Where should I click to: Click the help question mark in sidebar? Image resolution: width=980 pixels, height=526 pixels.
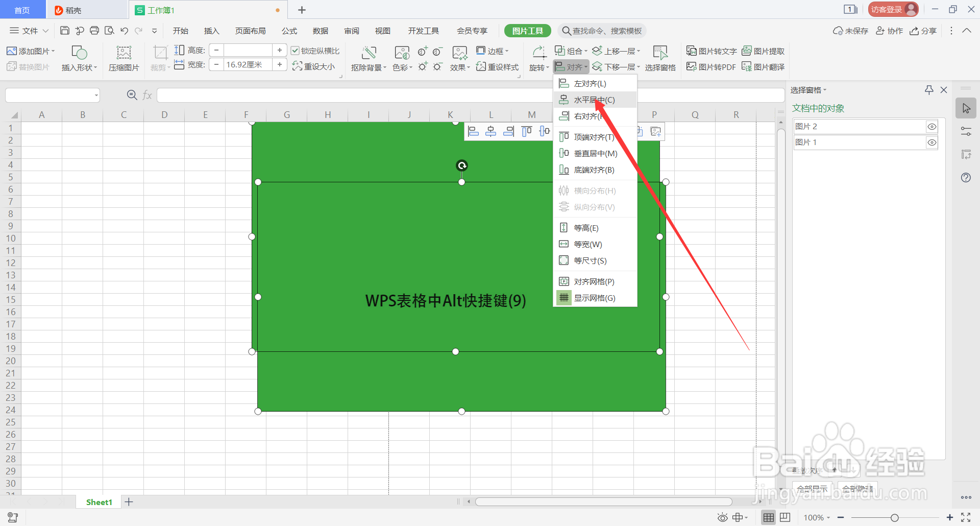pos(966,178)
